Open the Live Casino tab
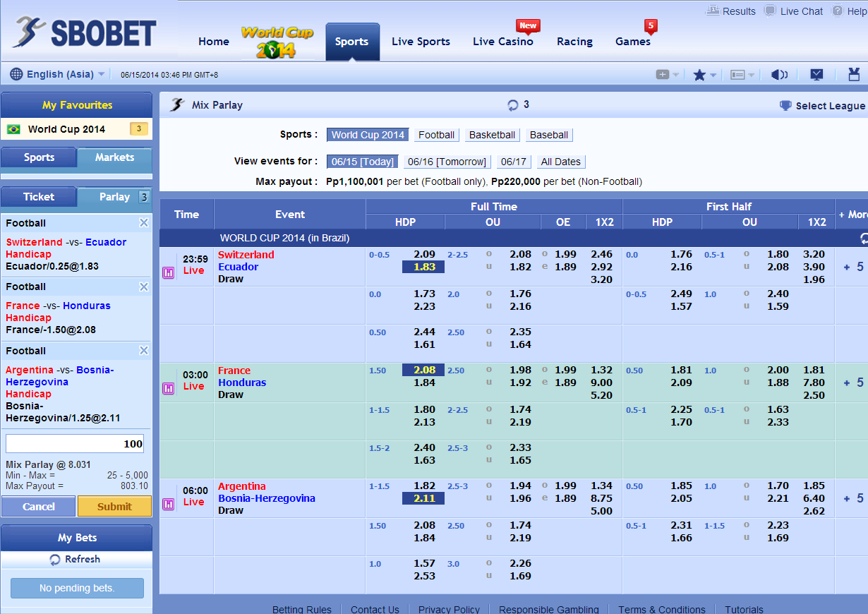 point(503,42)
